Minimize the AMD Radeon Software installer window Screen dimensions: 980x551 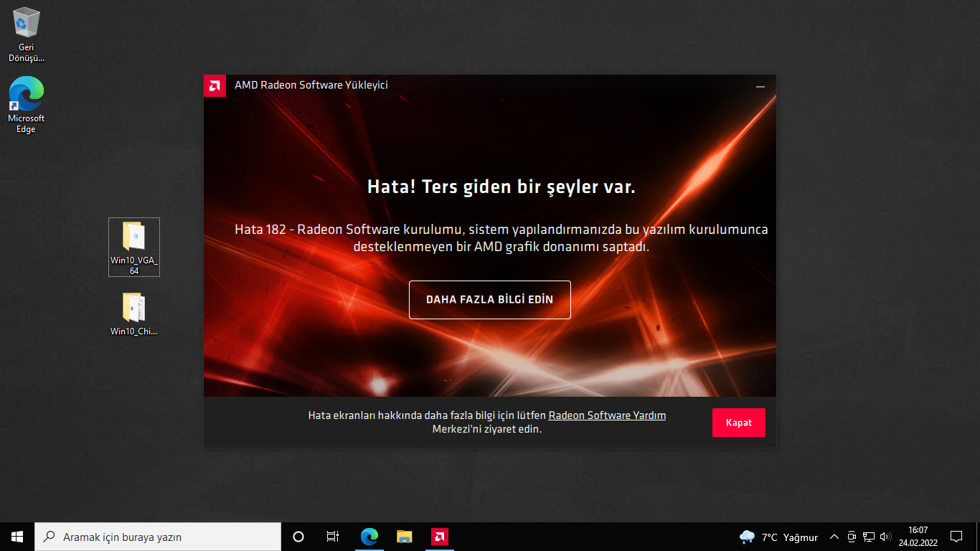[760, 86]
